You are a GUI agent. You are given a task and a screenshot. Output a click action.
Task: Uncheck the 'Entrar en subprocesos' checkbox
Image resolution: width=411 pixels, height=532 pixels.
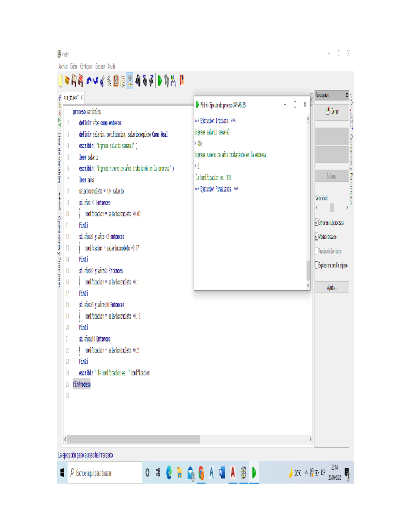(x=316, y=223)
